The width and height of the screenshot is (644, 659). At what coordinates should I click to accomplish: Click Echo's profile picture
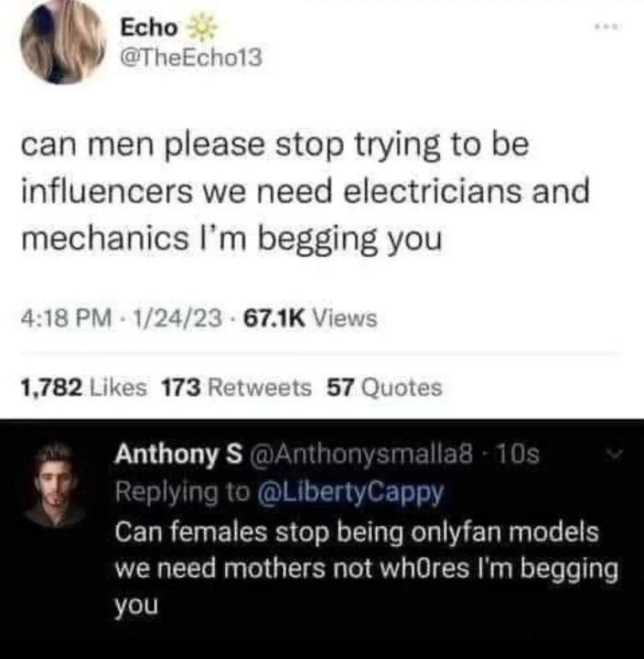(62, 43)
